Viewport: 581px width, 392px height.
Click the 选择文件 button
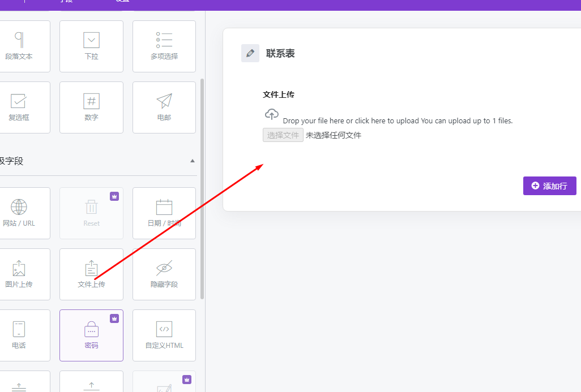pos(283,135)
